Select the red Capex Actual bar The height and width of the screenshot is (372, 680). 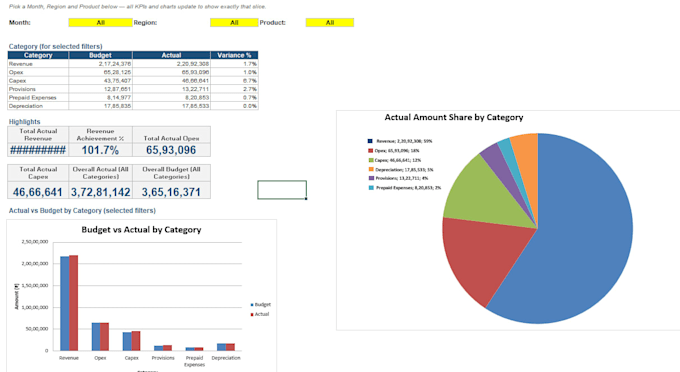(136, 341)
